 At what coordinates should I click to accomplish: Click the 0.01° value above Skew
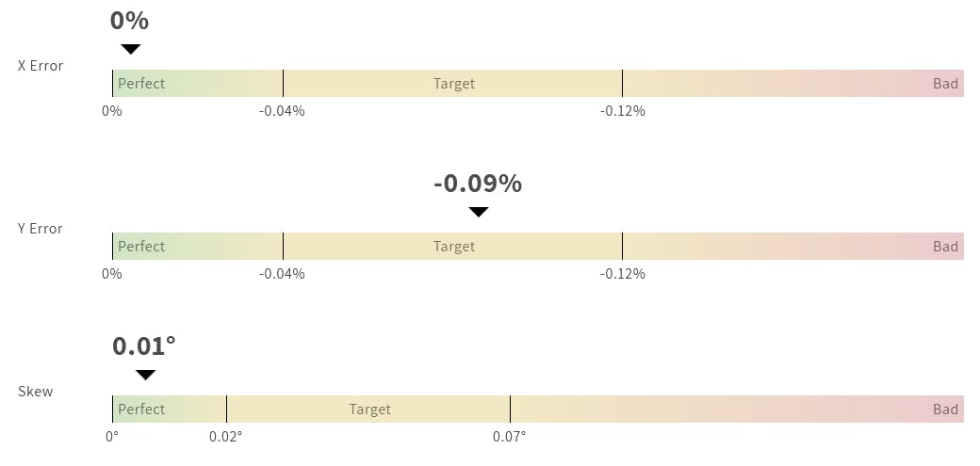(x=144, y=346)
